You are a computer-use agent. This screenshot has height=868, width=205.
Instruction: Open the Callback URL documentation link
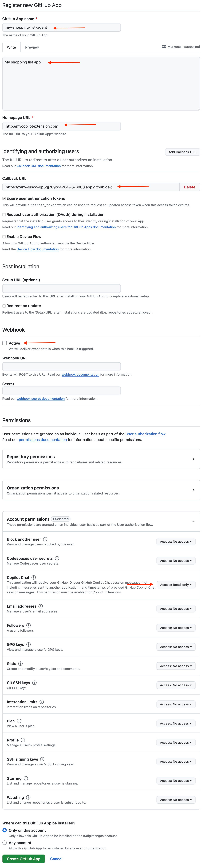39,166
